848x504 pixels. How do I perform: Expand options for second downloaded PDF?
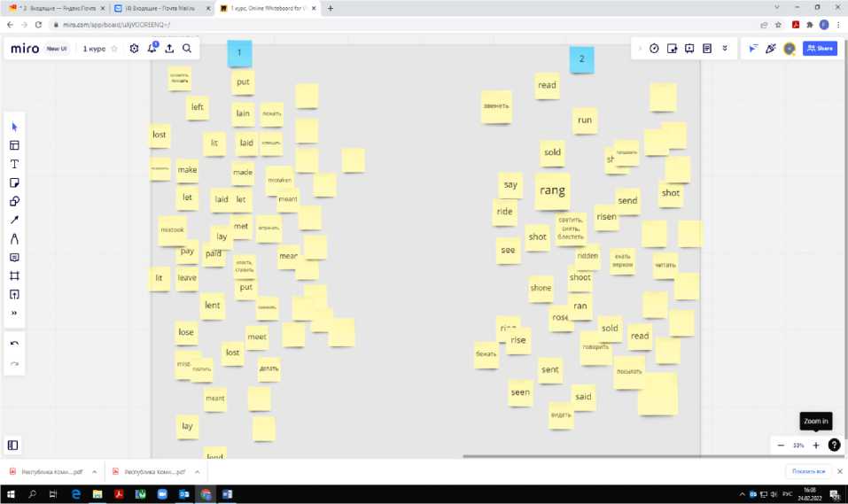click(198, 471)
